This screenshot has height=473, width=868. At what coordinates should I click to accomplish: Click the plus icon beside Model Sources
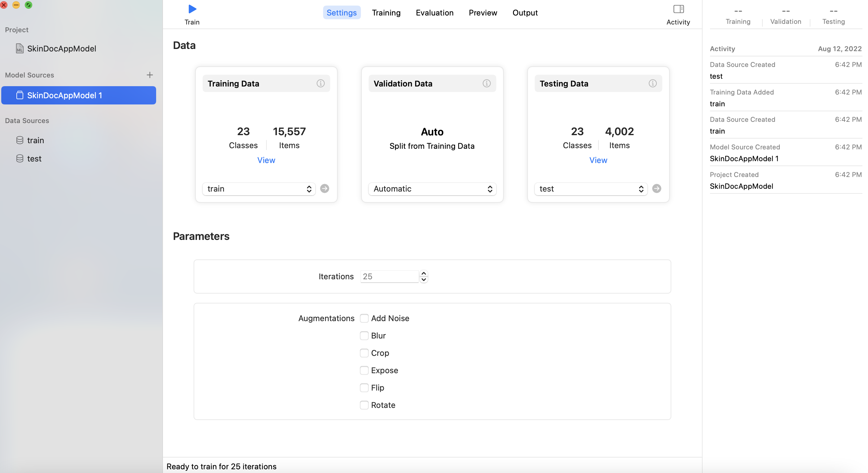click(x=150, y=75)
